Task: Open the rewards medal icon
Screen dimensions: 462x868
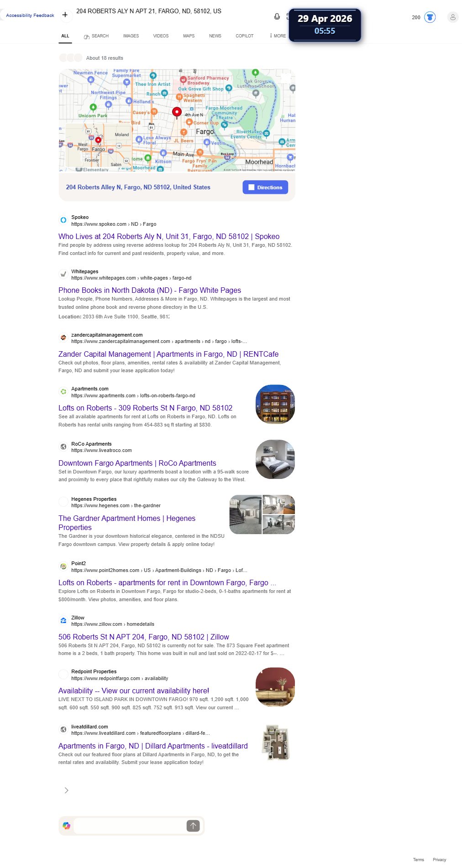Action: 430,17
